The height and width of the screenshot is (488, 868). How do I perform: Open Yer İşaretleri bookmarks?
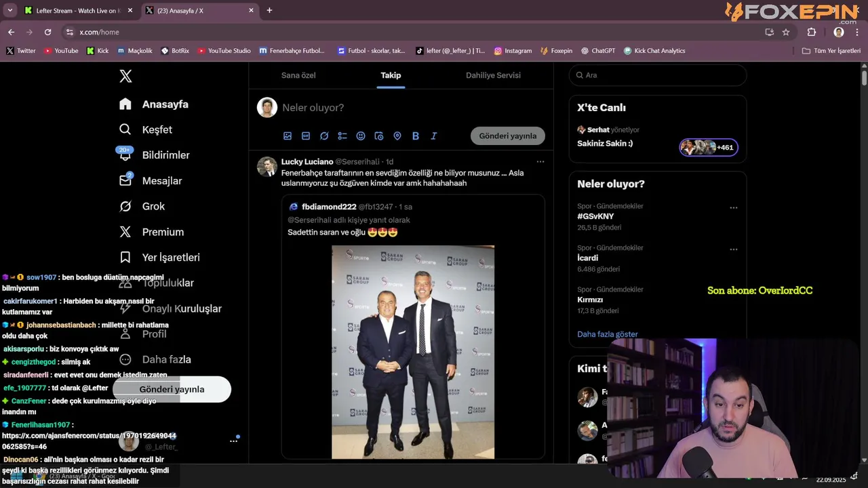pyautogui.click(x=159, y=258)
